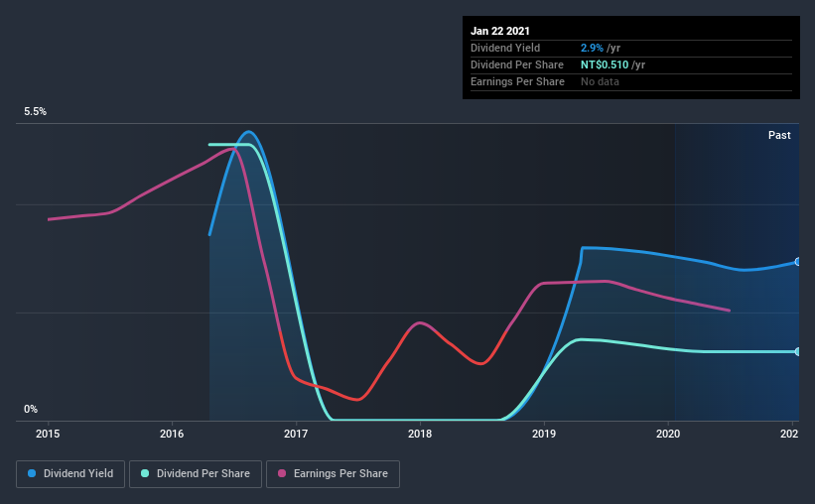Toggle the Earnings Per Share legend button
The width and height of the screenshot is (815, 504).
pyautogui.click(x=333, y=474)
